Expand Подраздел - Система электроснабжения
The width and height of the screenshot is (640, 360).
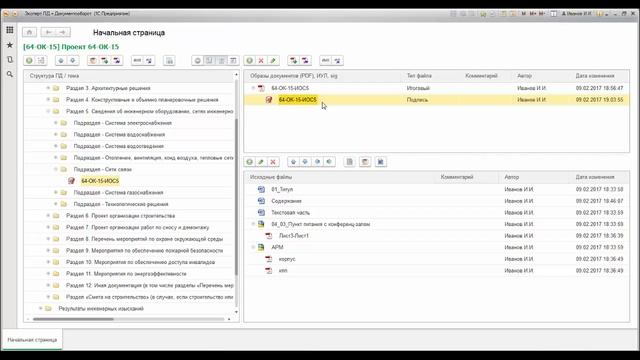click(56, 123)
